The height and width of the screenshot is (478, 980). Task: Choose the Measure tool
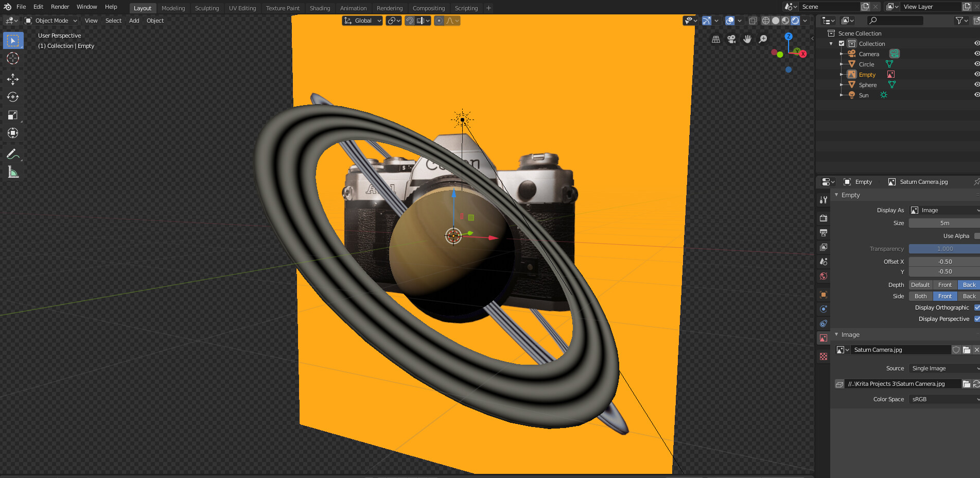13,172
